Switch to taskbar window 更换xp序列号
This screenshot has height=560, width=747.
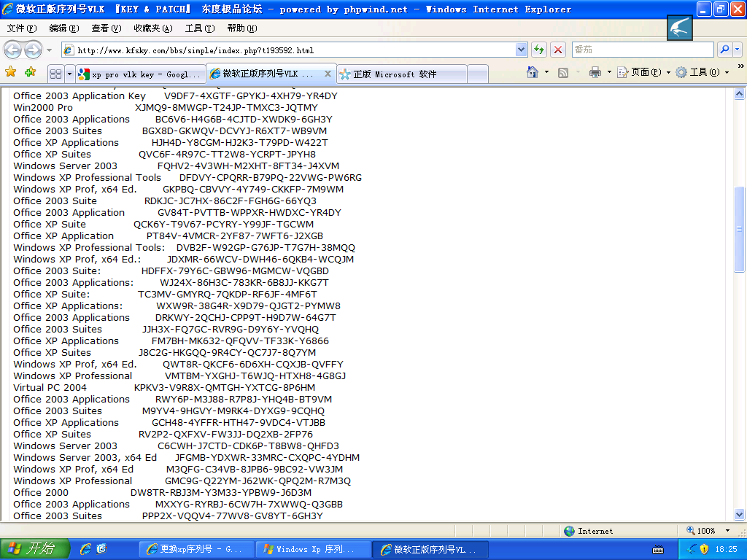[x=196, y=549]
